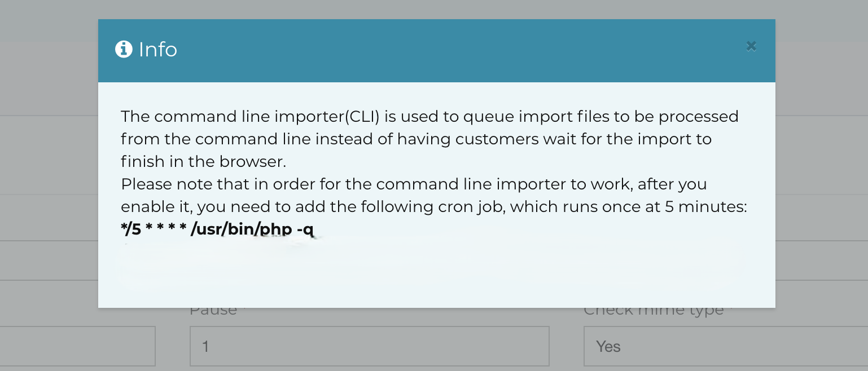Click the teal header bar of Info dialog
This screenshot has width=868, height=371.
[x=436, y=51]
